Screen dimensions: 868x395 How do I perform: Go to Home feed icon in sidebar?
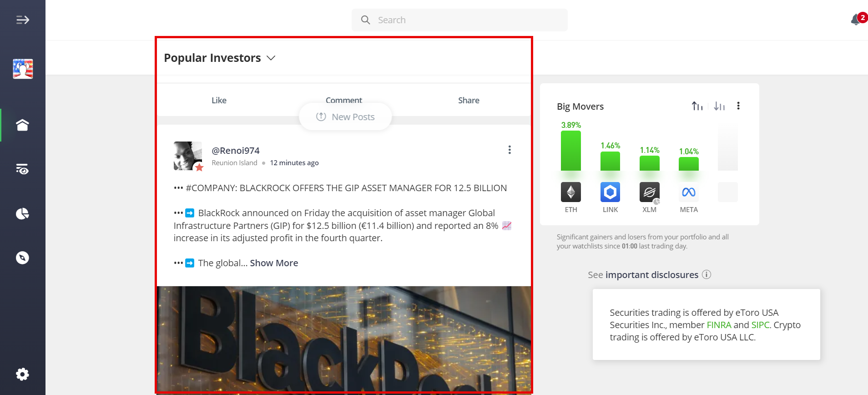23,125
